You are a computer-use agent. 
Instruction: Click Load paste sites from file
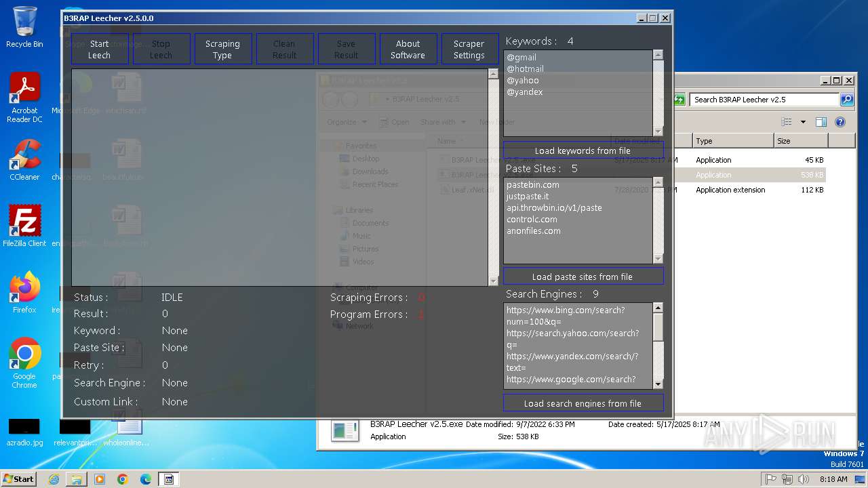coord(583,277)
